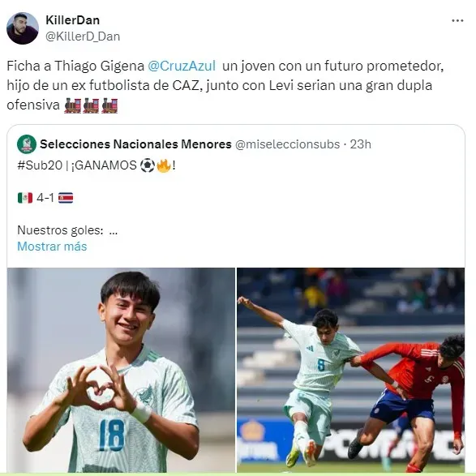Screen dimensions: 476x476
Task: Open the @CruzAzul mention link
Action: (182, 66)
